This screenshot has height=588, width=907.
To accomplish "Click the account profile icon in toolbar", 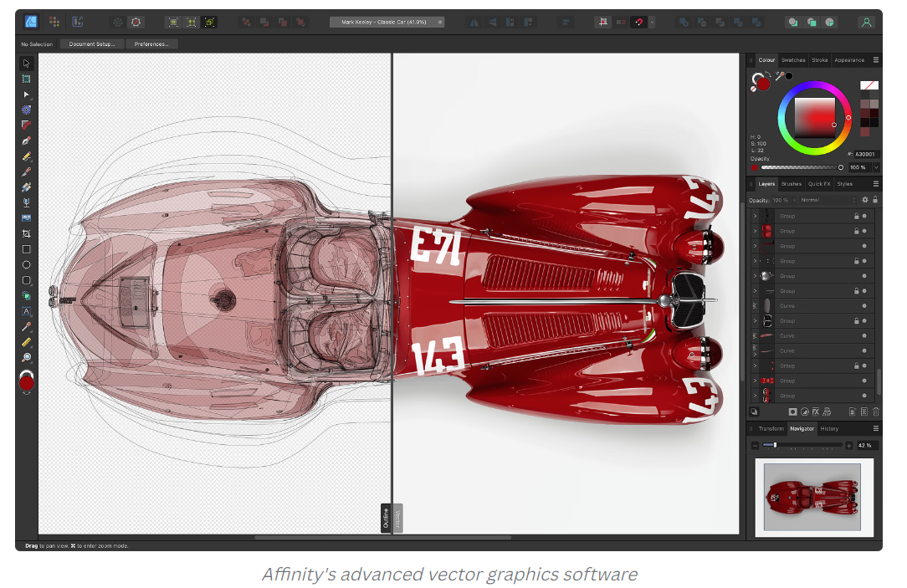I will point(867,23).
